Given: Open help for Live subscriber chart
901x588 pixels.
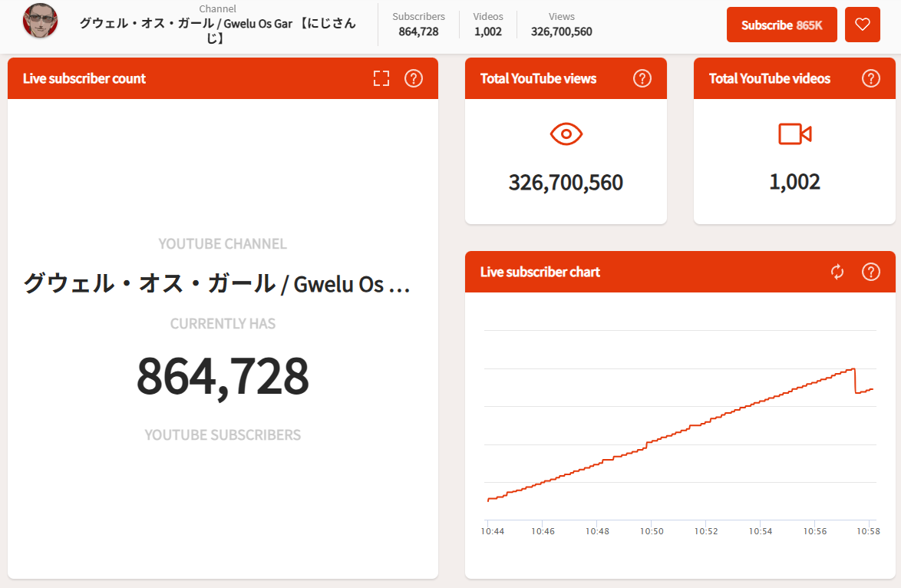Looking at the screenshot, I should [x=871, y=272].
